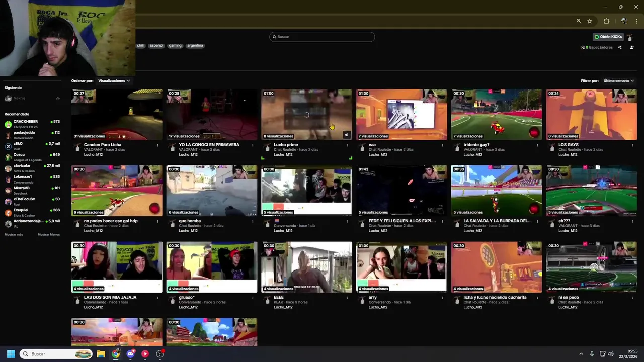
Task: Select the gaming tag
Action: tap(175, 45)
